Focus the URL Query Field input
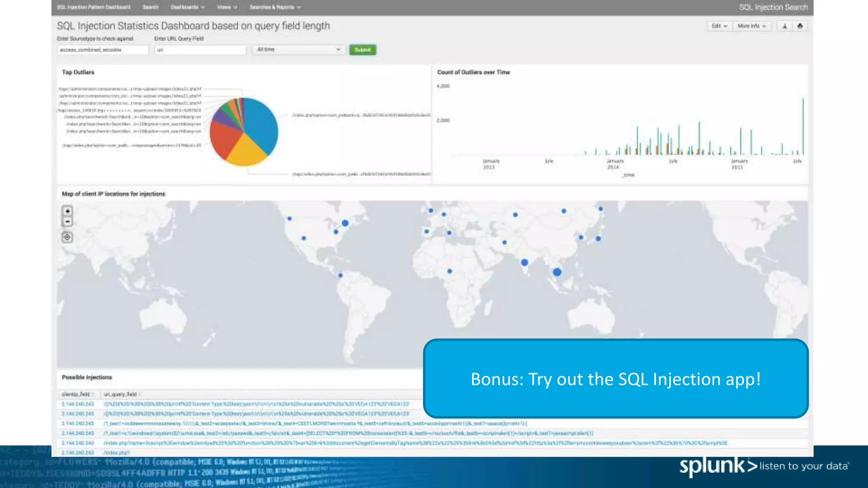 pyautogui.click(x=200, y=50)
